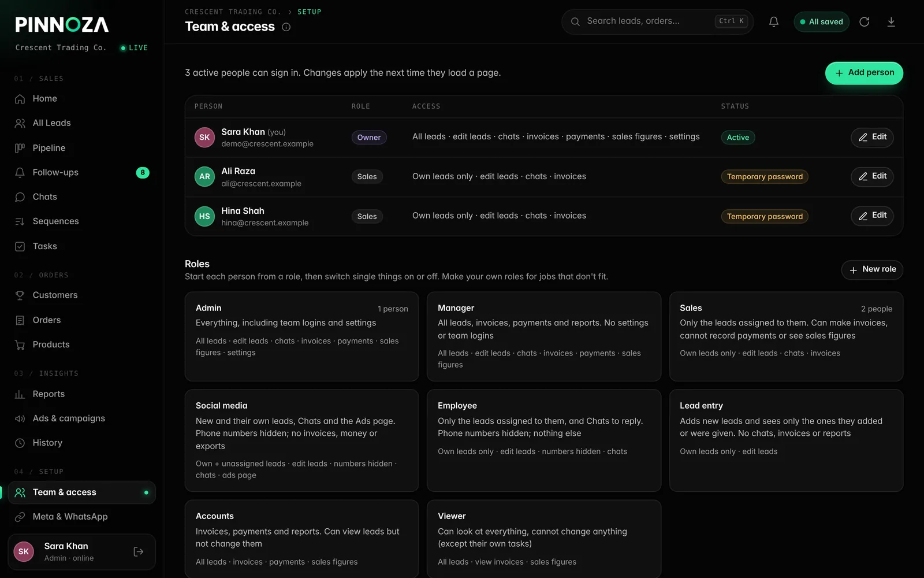Open Chats in sidebar
This screenshot has height=578, width=924.
(81, 197)
